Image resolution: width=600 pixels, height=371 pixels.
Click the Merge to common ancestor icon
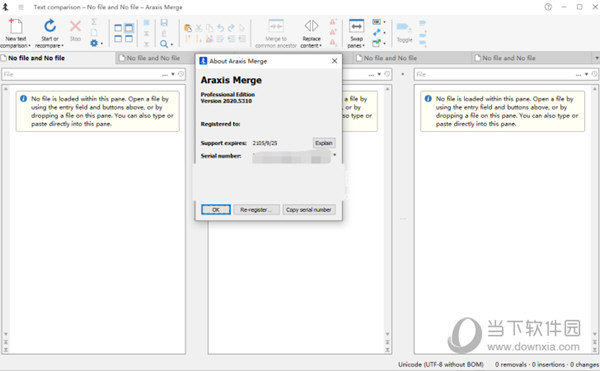click(276, 26)
